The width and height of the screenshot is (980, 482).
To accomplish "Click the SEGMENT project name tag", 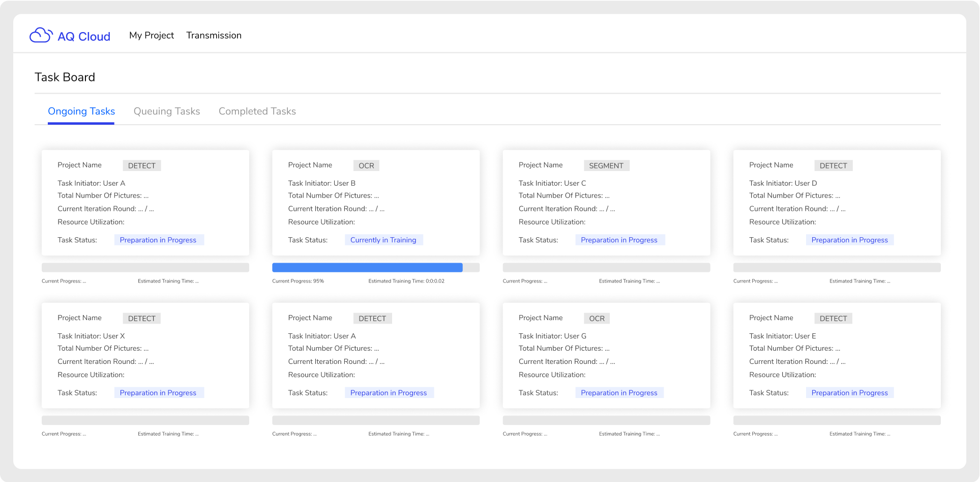I will [606, 166].
